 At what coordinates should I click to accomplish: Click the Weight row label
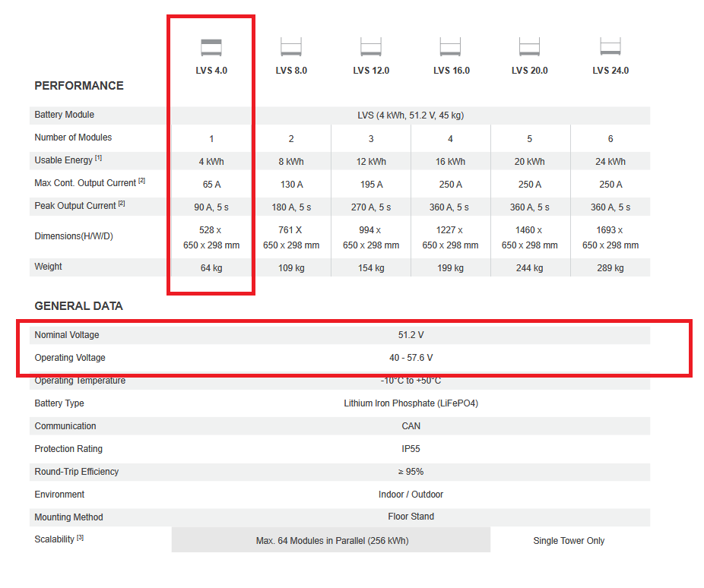48,267
